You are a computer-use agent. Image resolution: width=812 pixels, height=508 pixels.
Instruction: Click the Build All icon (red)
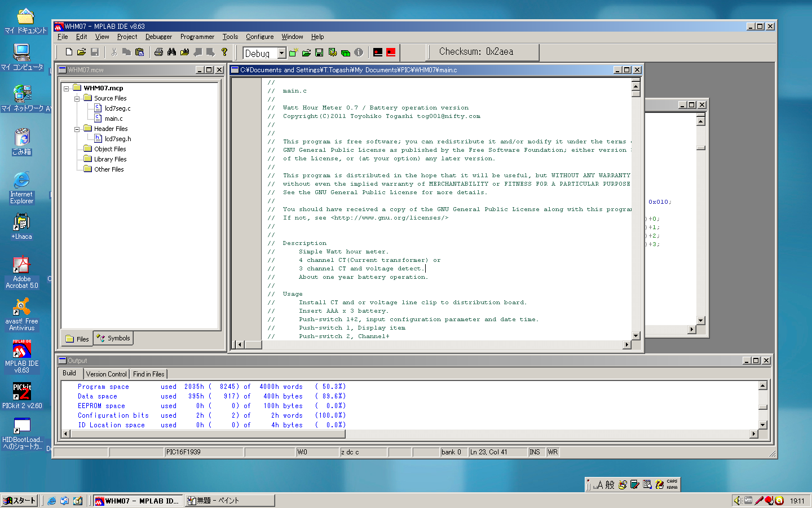[391, 52]
